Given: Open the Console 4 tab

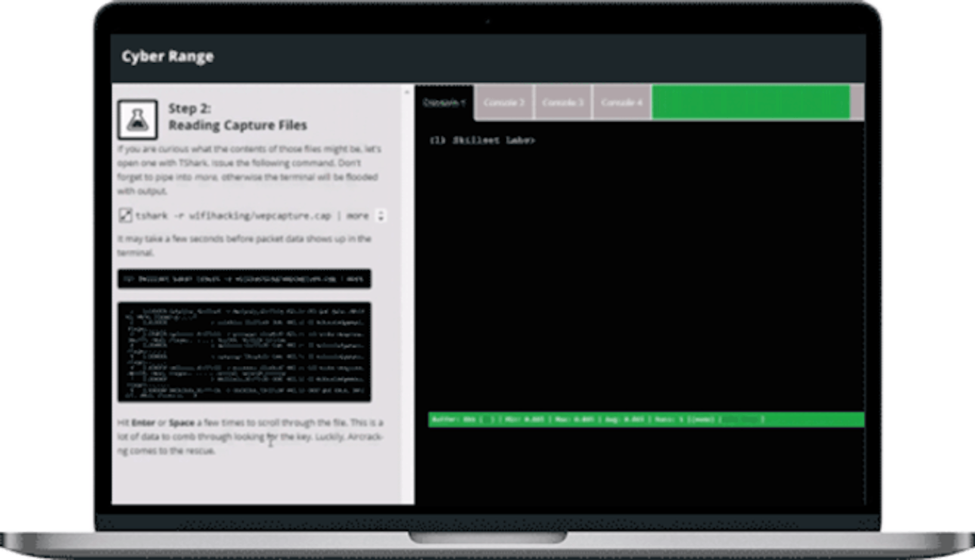Looking at the screenshot, I should pos(622,103).
